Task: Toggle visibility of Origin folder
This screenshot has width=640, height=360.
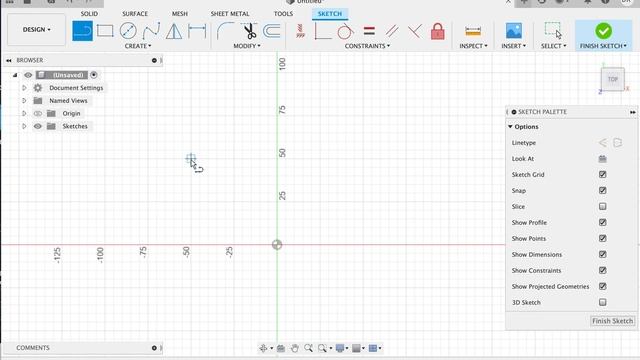Action: tap(38, 113)
